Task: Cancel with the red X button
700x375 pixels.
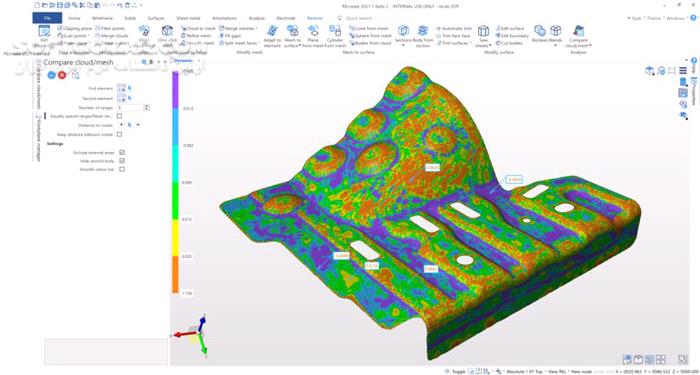Action: [62, 75]
